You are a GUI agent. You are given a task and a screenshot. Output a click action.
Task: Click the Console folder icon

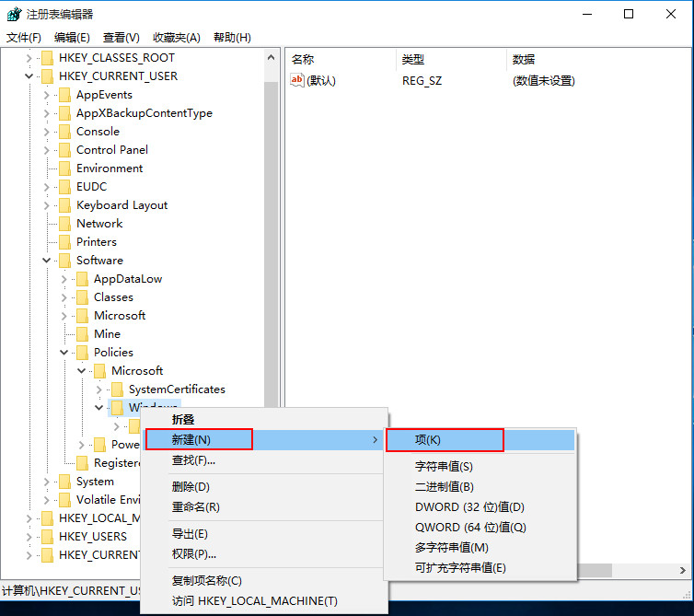coord(65,132)
